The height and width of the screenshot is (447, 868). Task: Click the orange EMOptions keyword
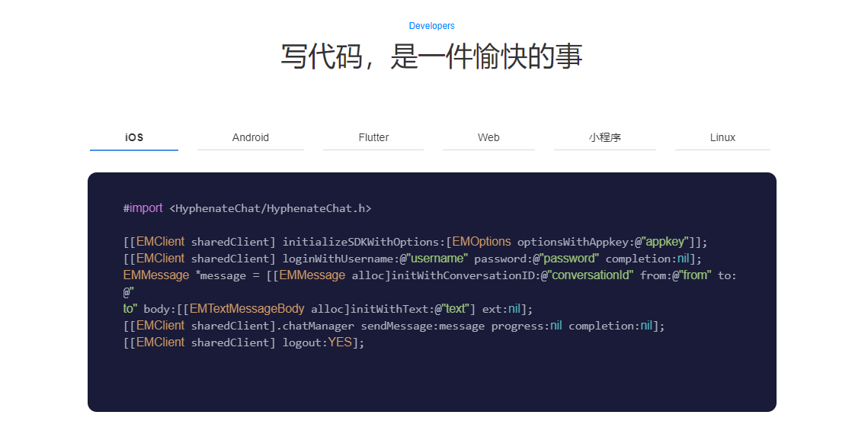pyautogui.click(x=482, y=241)
